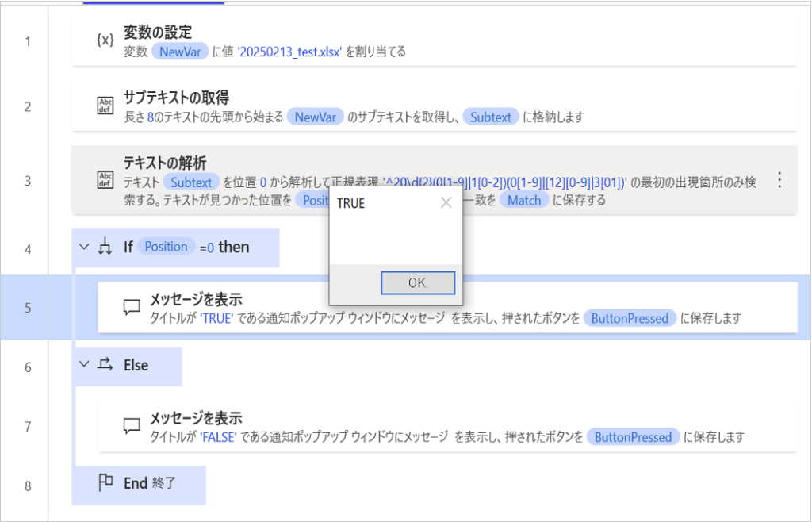This screenshot has width=812, height=522.
Task: Close the TRUE popup with X
Action: pos(446,203)
